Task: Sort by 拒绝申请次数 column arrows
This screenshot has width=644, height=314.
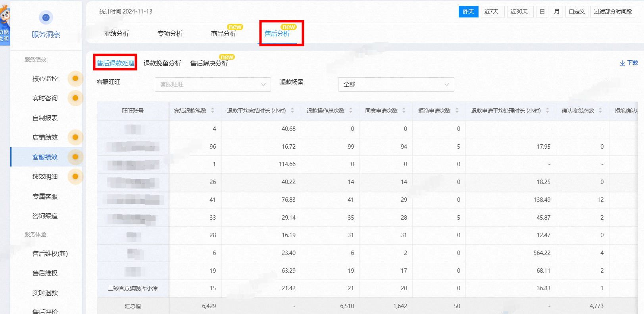Action: pyautogui.click(x=457, y=111)
